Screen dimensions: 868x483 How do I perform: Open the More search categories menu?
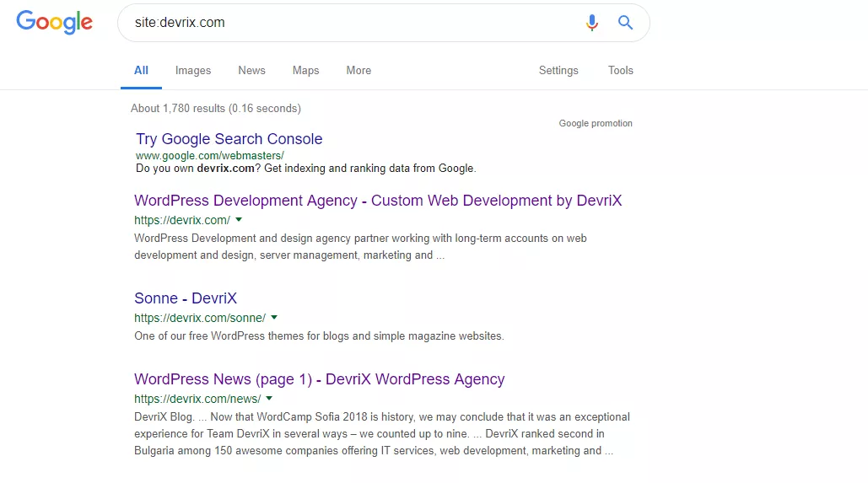pos(359,70)
